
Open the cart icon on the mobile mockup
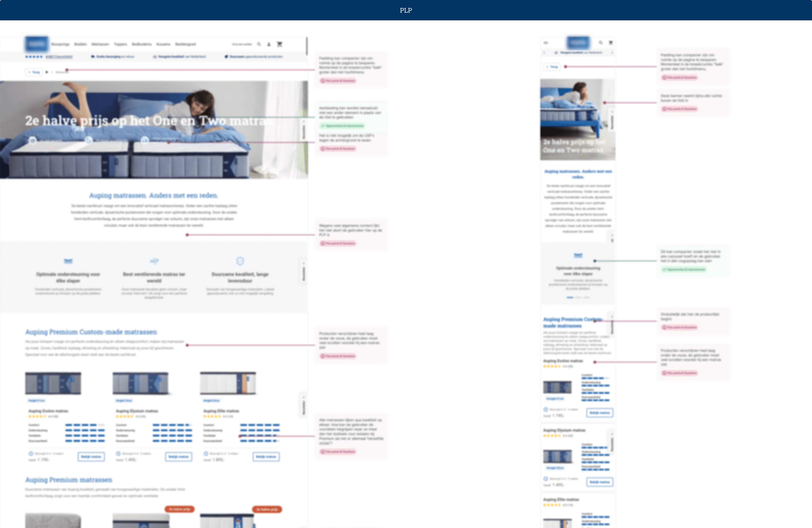[x=611, y=43]
